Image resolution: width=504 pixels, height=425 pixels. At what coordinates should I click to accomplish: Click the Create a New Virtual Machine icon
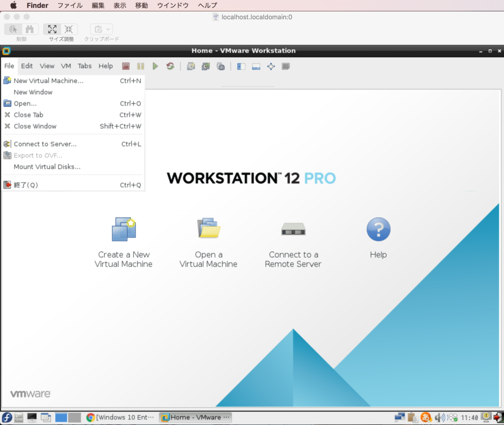coord(124,229)
